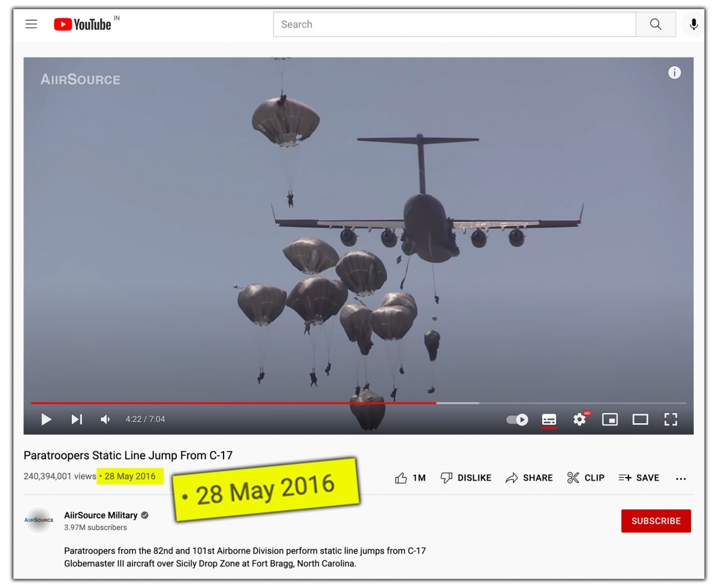Enable miniplayer mode

pos(610,419)
